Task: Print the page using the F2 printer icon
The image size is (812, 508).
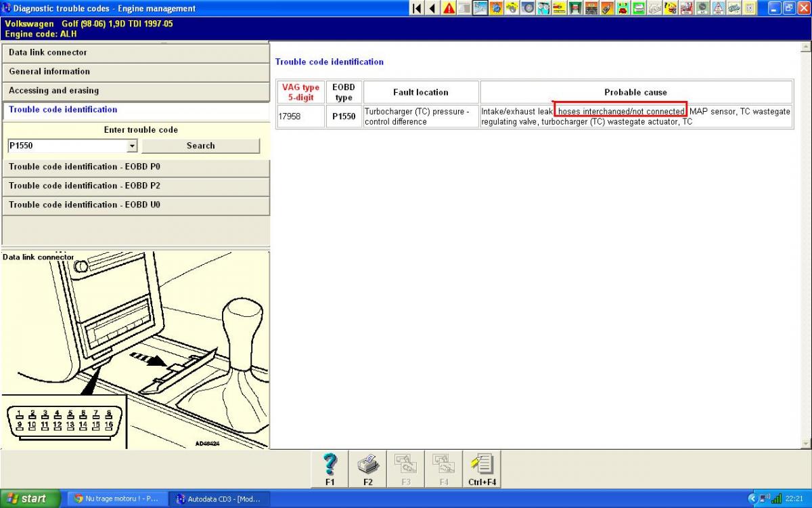Action: pyautogui.click(x=368, y=469)
